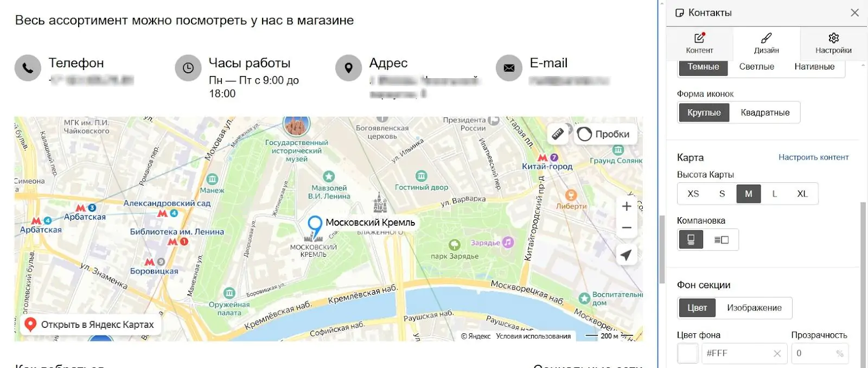The width and height of the screenshot is (868, 368).
Task: Click the Прозрачность percentage input field
Action: click(x=819, y=353)
